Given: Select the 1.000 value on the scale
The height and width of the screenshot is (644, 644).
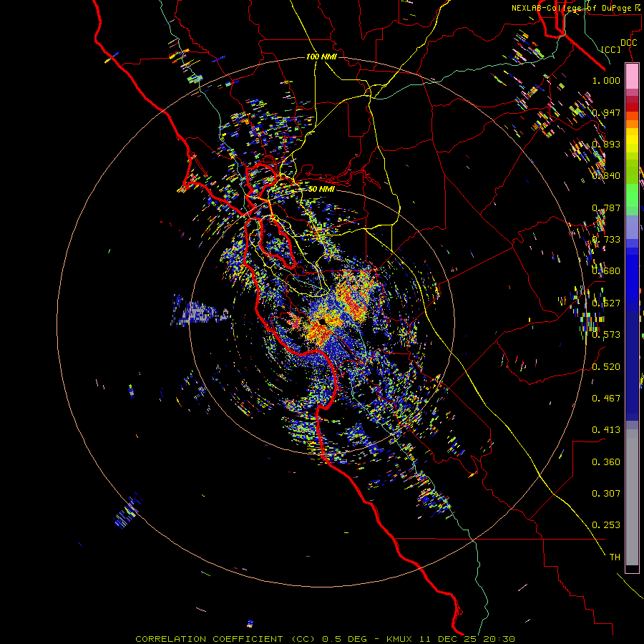Looking at the screenshot, I should coord(606,80).
